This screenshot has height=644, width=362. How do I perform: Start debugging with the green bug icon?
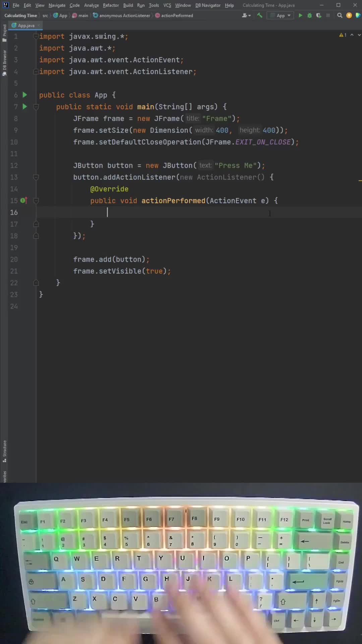click(x=309, y=15)
